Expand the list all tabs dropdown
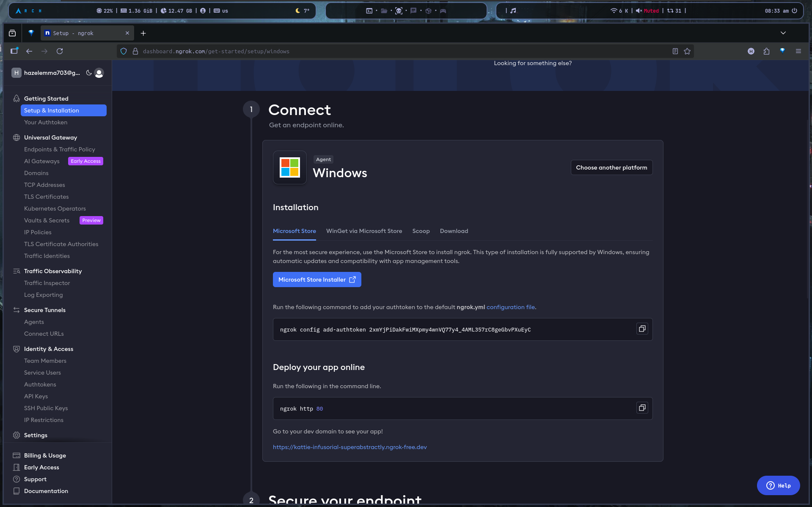Screen dimensions: 812x507 783,33
